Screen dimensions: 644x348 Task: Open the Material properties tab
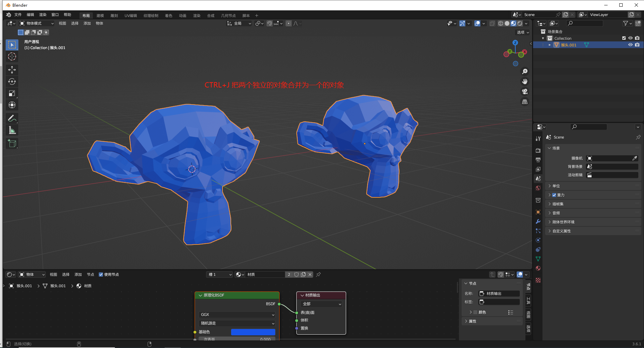coord(538,268)
